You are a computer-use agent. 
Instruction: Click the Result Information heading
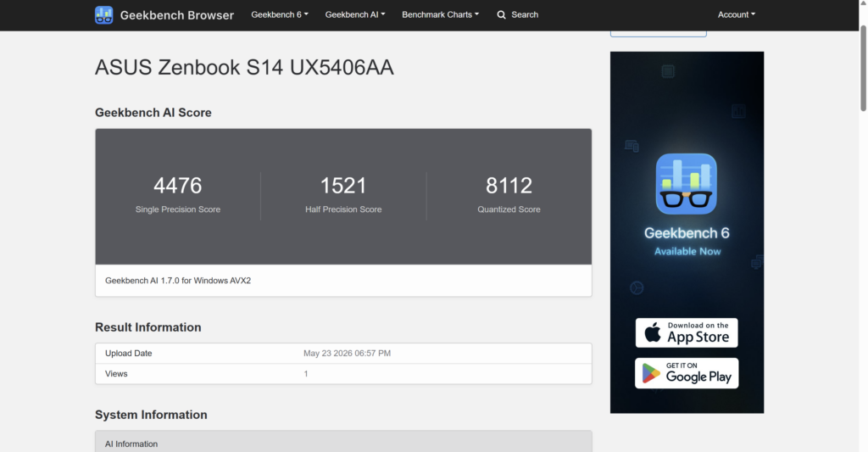[147, 327]
